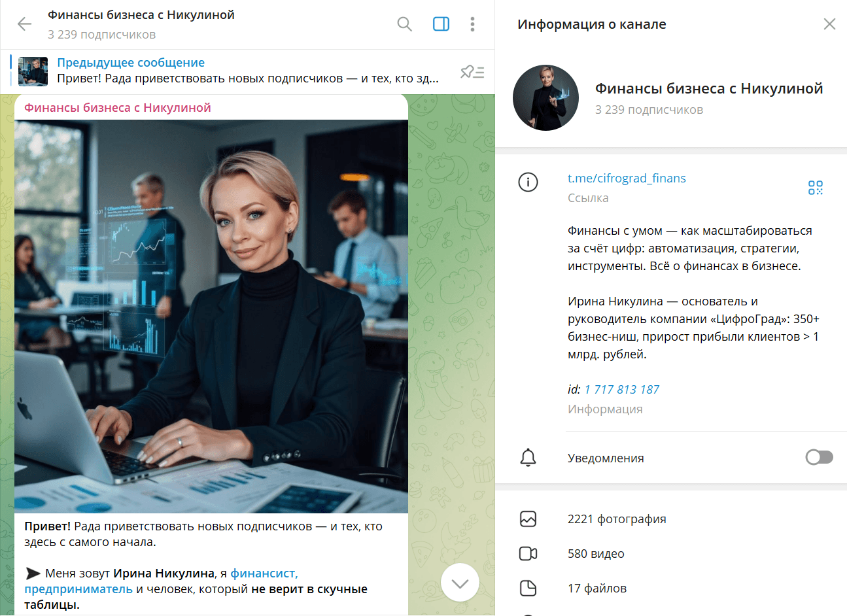Click the photo gallery icon
Image resolution: width=847 pixels, height=616 pixels.
[528, 519]
